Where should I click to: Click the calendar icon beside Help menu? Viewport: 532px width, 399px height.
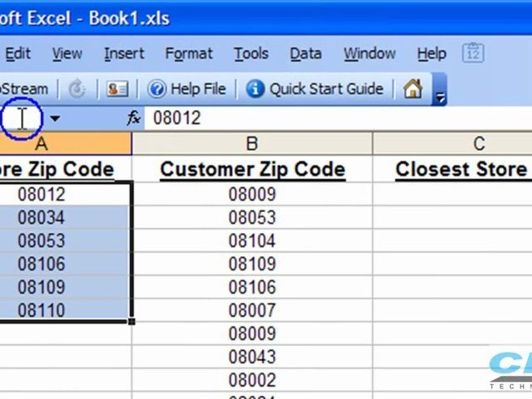click(473, 53)
